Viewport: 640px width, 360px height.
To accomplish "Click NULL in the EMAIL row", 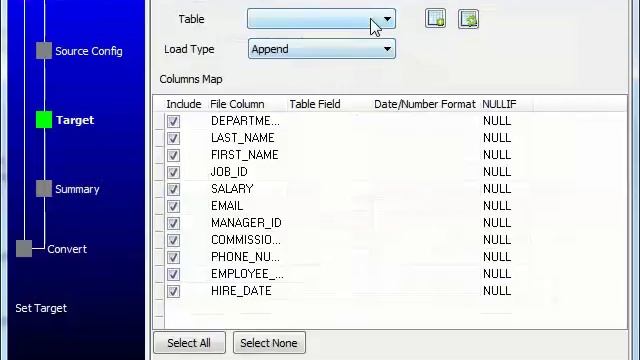I will click(497, 206).
